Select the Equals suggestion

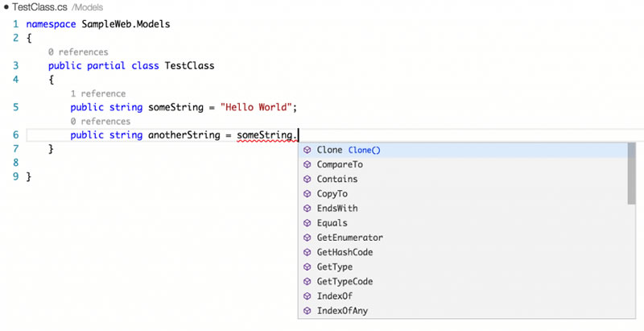click(x=332, y=223)
